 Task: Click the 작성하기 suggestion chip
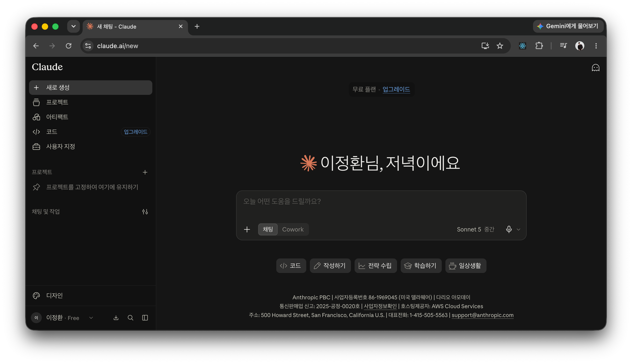click(x=330, y=266)
